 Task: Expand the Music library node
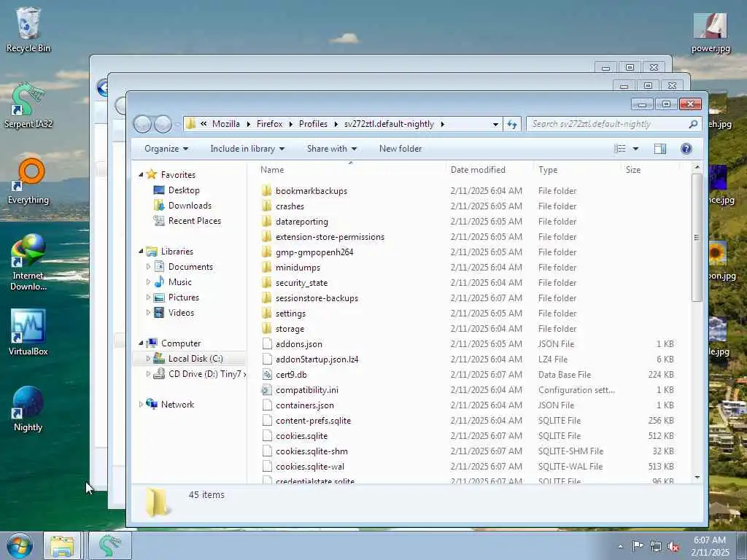(148, 282)
